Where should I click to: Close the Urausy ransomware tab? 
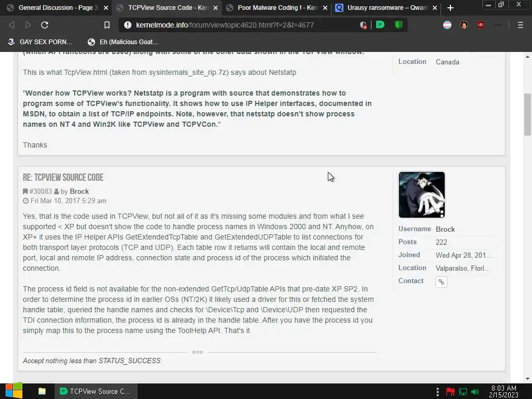coord(435,8)
